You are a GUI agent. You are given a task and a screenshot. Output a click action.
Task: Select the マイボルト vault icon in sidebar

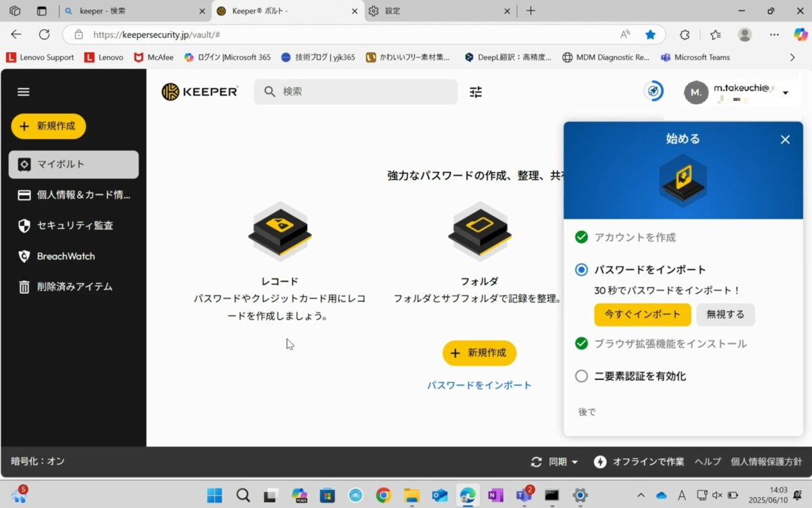pyautogui.click(x=24, y=164)
